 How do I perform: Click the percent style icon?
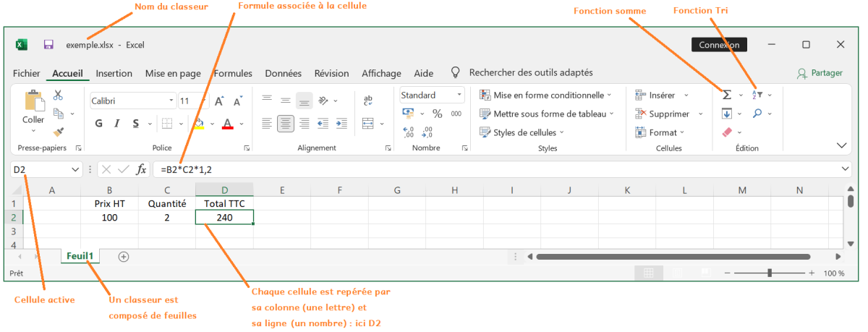tap(437, 114)
